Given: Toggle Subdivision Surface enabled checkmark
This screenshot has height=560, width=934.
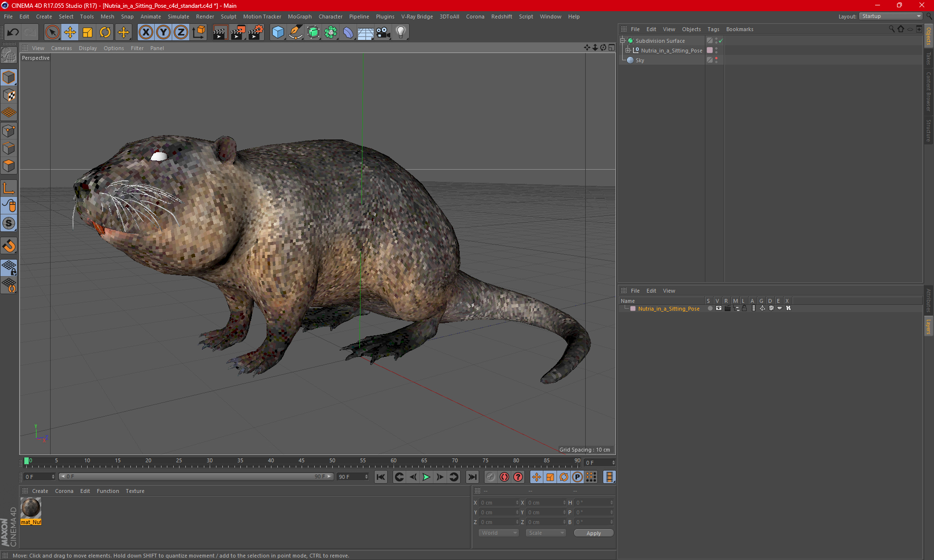Looking at the screenshot, I should point(720,41).
